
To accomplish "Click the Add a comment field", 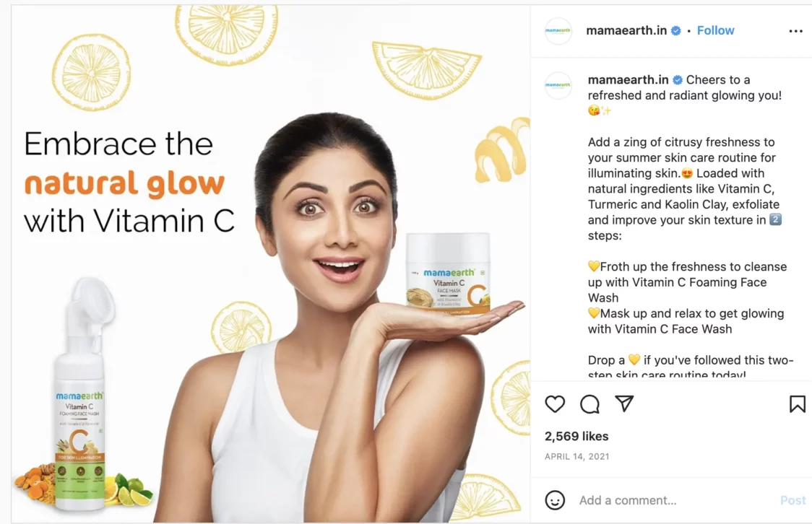I will pos(673,500).
